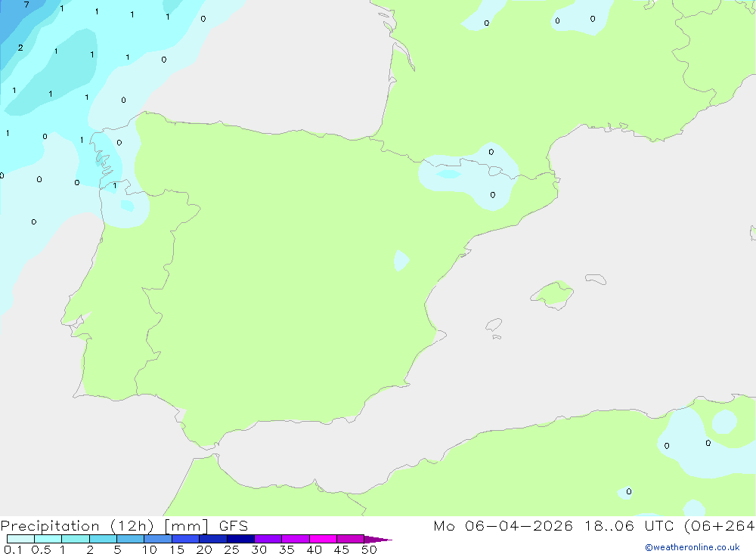Click the 45–50 mm legend color swatch
Image resolution: width=756 pixels, height=554 pixels.
[351, 539]
